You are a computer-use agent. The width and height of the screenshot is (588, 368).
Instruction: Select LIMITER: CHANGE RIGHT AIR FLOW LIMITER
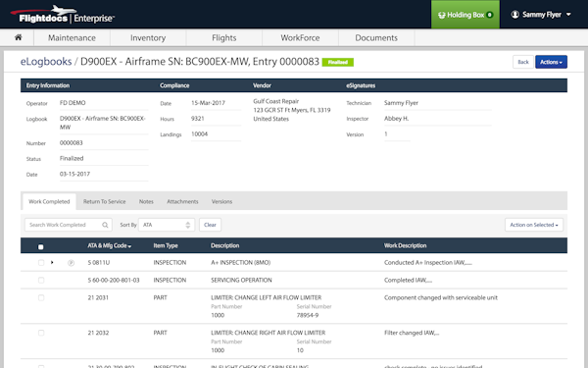pos(269,333)
